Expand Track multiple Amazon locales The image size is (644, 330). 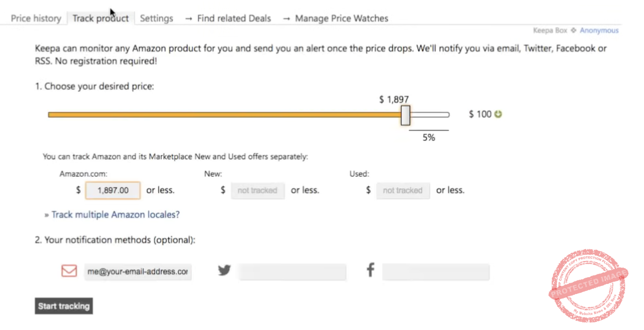(115, 215)
